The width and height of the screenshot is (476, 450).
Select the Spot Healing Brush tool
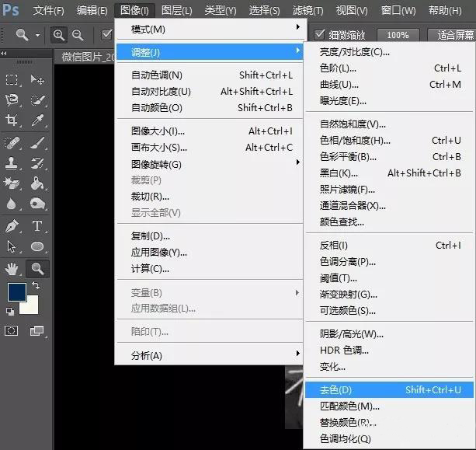coord(12,142)
